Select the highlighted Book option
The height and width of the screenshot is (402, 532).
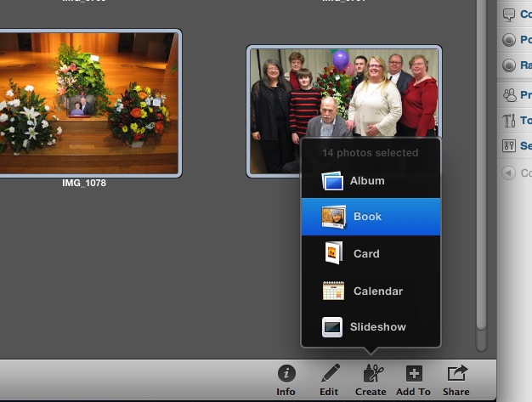pyautogui.click(x=371, y=217)
